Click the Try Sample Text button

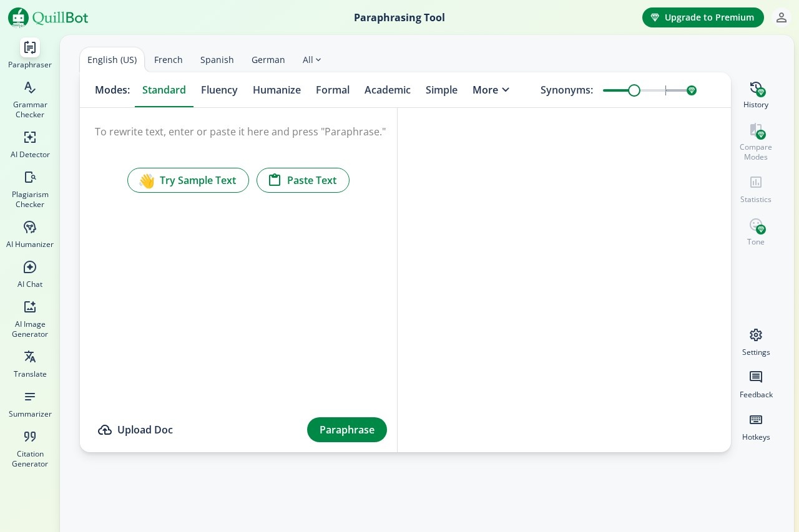click(x=188, y=180)
